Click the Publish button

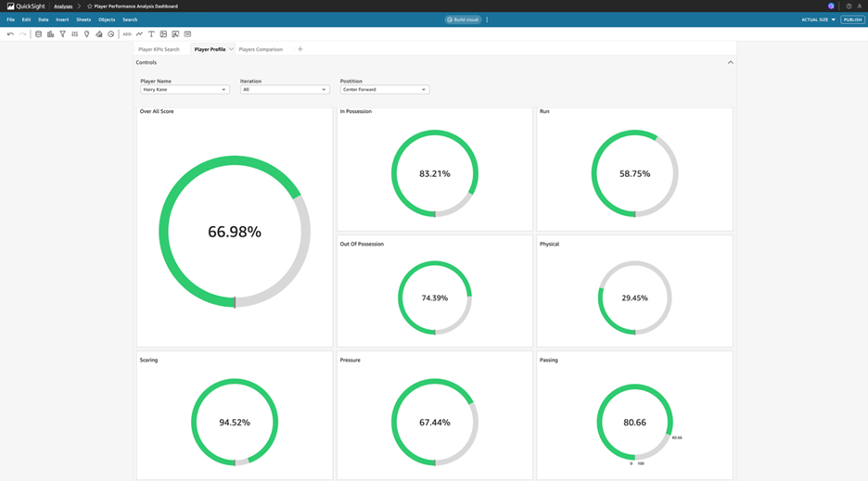852,19
